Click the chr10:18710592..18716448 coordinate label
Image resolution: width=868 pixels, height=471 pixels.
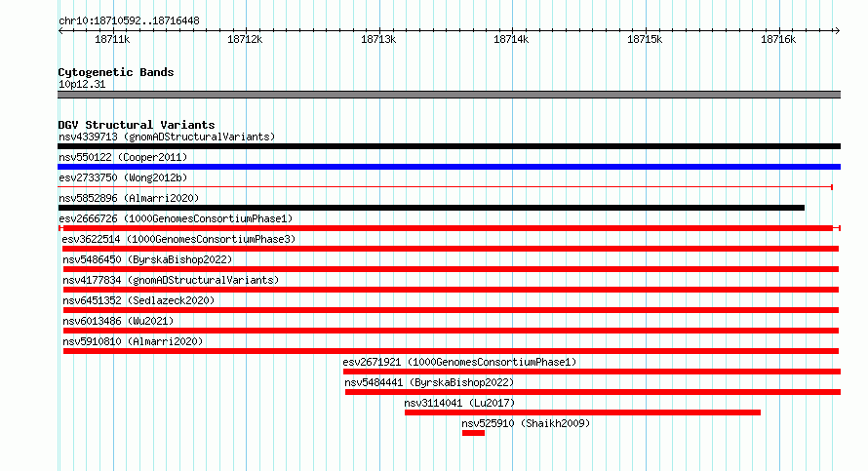click(x=129, y=21)
